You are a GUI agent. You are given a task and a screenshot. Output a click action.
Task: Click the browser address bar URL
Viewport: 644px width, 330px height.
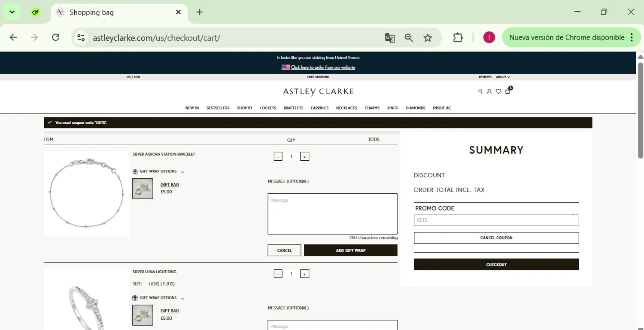click(157, 38)
